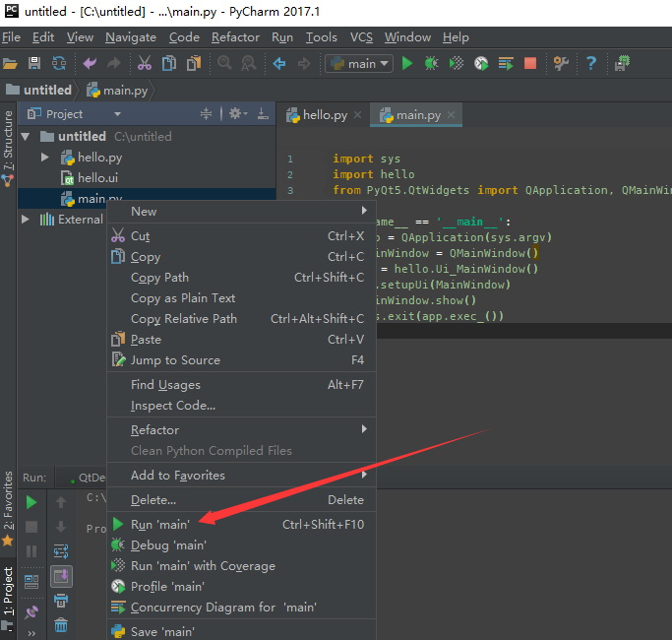This screenshot has width=672, height=640.
Task: Click the Paste clipboard toolbar icon
Action: pos(194,64)
